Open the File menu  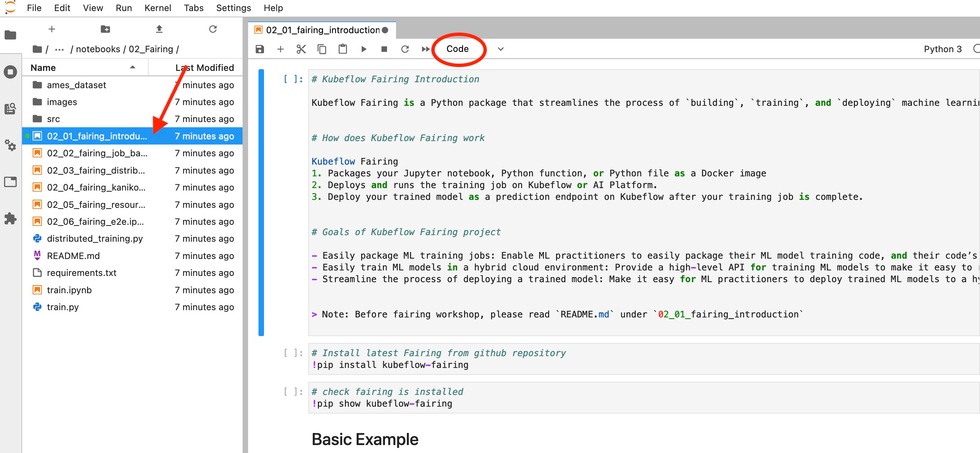(x=34, y=8)
